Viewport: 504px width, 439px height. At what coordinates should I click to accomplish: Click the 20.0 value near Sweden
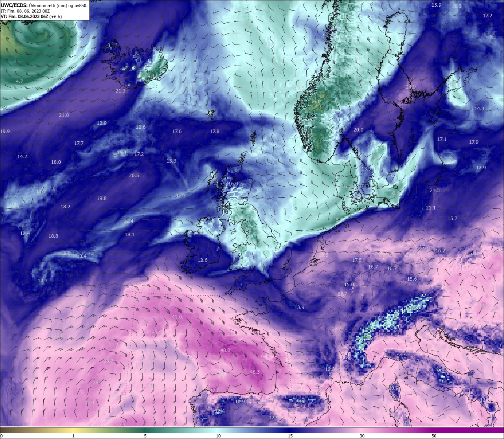358,130
